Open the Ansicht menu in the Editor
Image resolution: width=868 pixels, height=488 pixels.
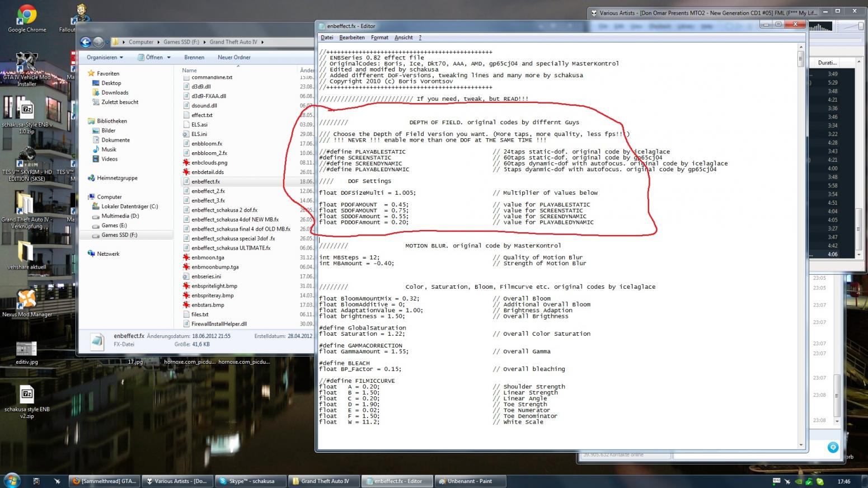[x=403, y=37]
